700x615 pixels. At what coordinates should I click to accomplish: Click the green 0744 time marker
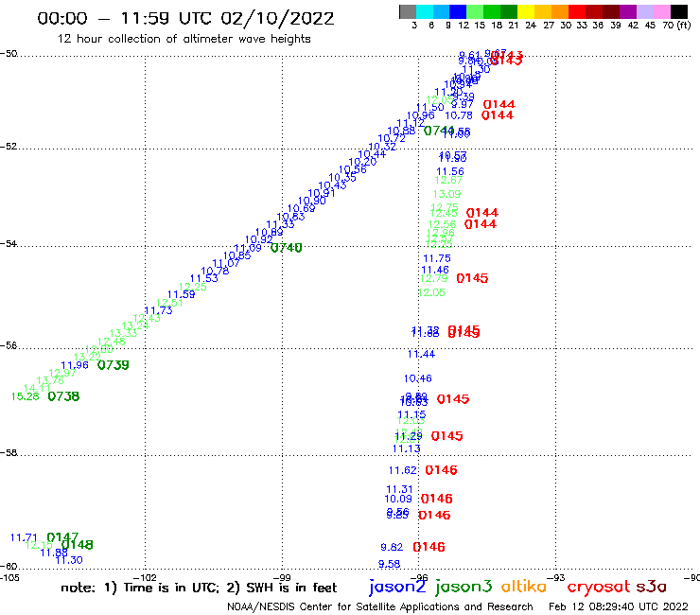[439, 131]
